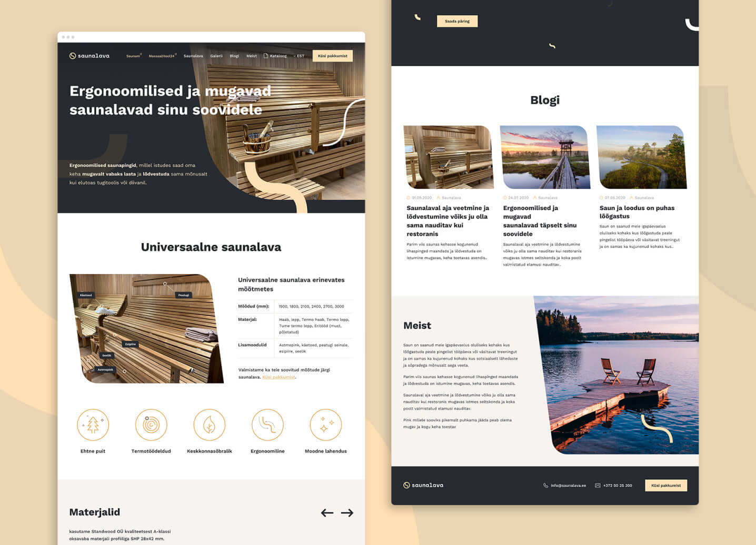Click the Esipiire hotspot label on the sauna image

130,344
